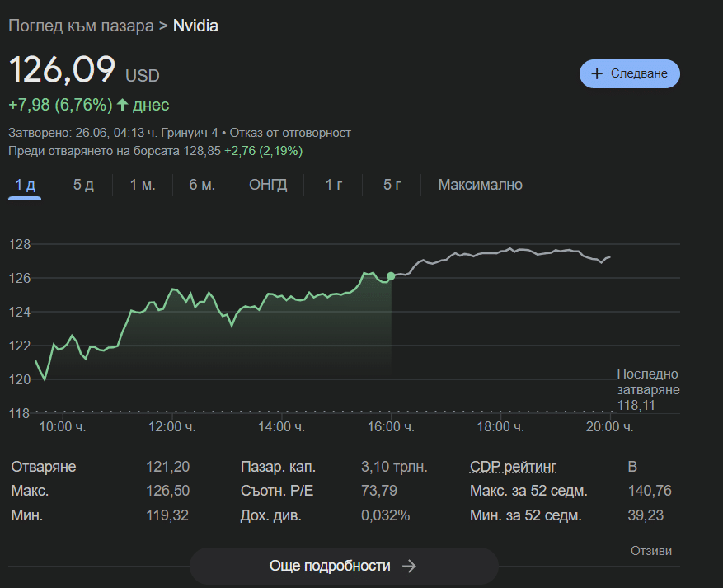The height and width of the screenshot is (588, 723).
Task: Click the Макс. за 52 седм. label
Action: click(x=529, y=491)
